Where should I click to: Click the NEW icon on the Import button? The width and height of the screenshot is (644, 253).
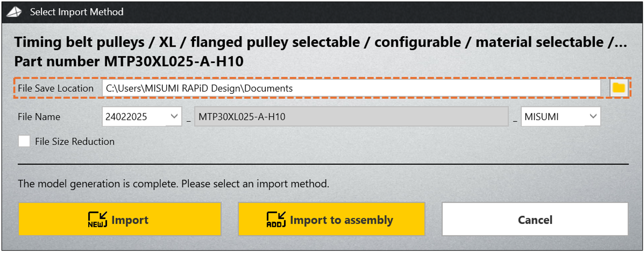tap(98, 220)
